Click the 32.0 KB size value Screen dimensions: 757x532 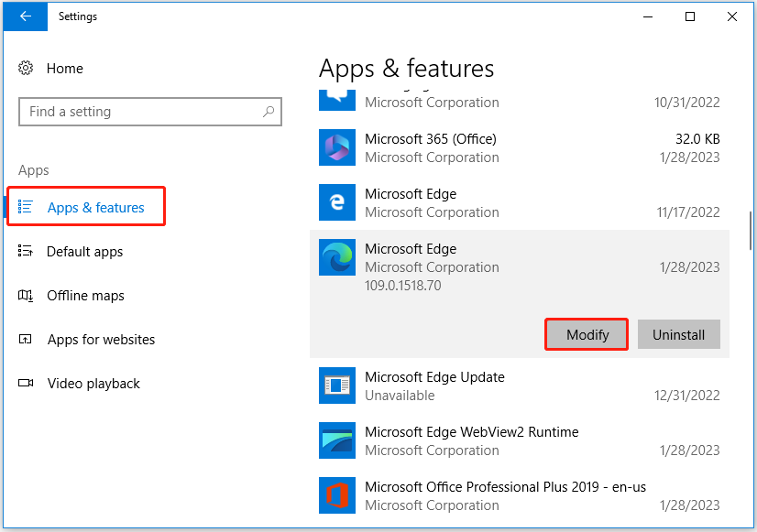tap(697, 139)
